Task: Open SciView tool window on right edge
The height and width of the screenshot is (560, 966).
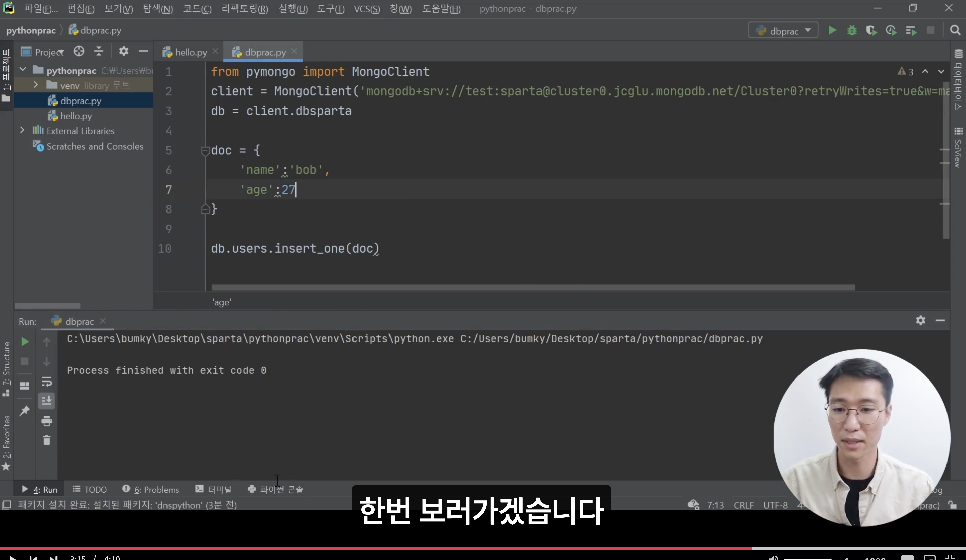Action: tap(958, 148)
